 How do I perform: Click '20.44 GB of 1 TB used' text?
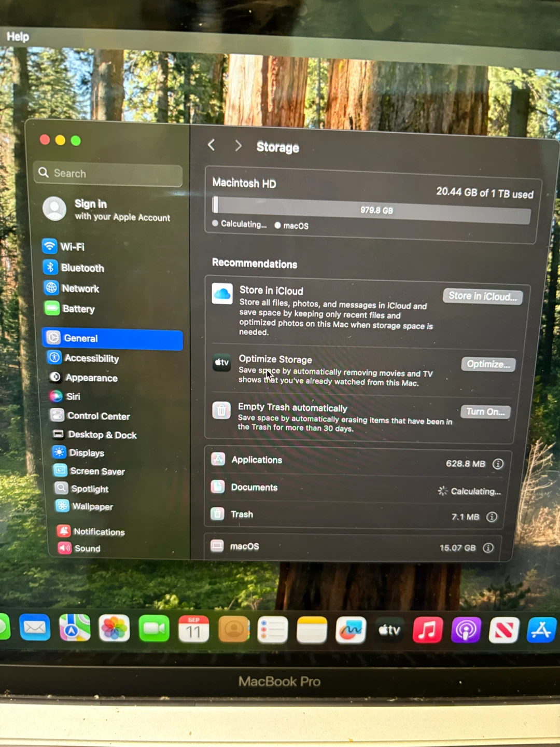(485, 193)
